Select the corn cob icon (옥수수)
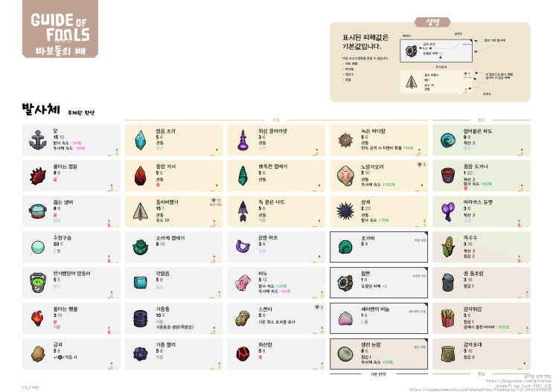553x392 pixels. coord(448,247)
